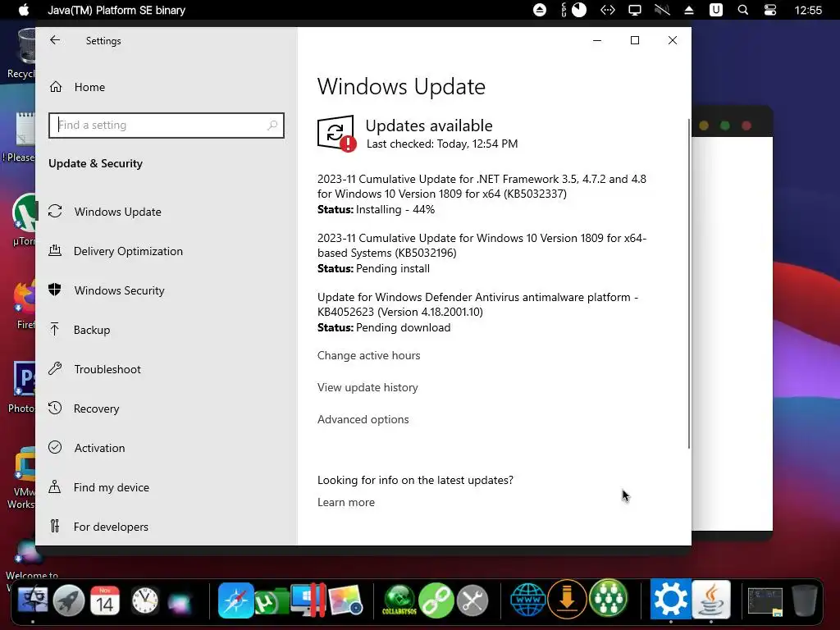Open Windows Security page

tap(119, 290)
